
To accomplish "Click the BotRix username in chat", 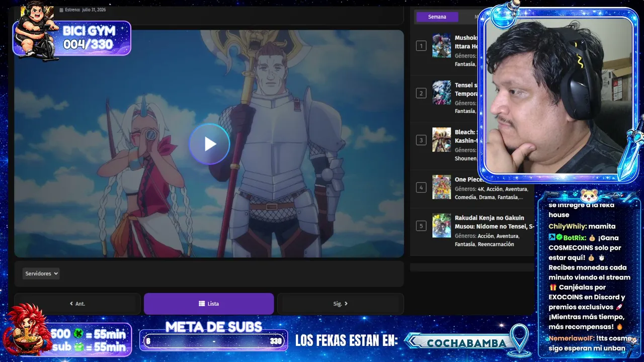I will click(x=574, y=238).
